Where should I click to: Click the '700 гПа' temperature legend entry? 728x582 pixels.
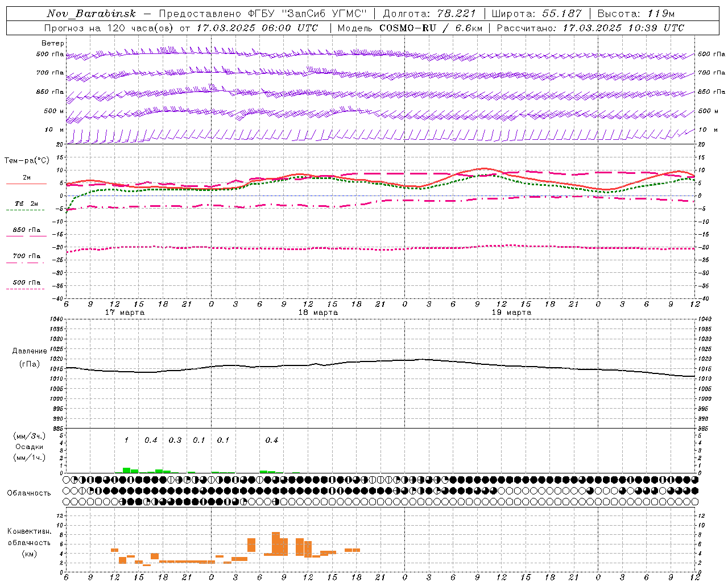[x=27, y=256]
